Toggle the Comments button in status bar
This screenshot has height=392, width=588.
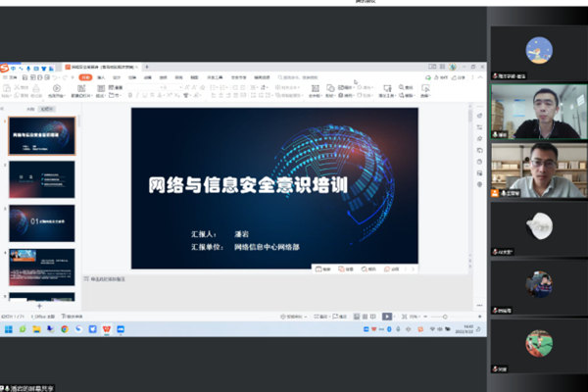click(339, 317)
